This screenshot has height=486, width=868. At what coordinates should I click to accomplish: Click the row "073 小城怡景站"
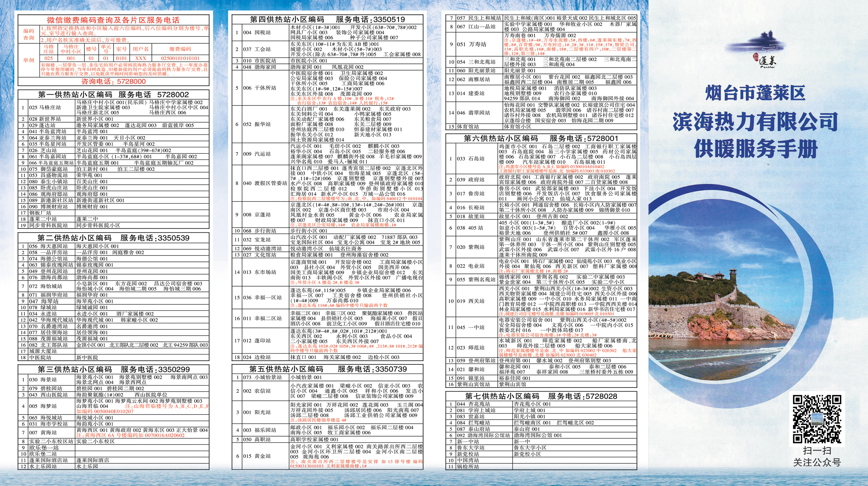tap(328, 377)
